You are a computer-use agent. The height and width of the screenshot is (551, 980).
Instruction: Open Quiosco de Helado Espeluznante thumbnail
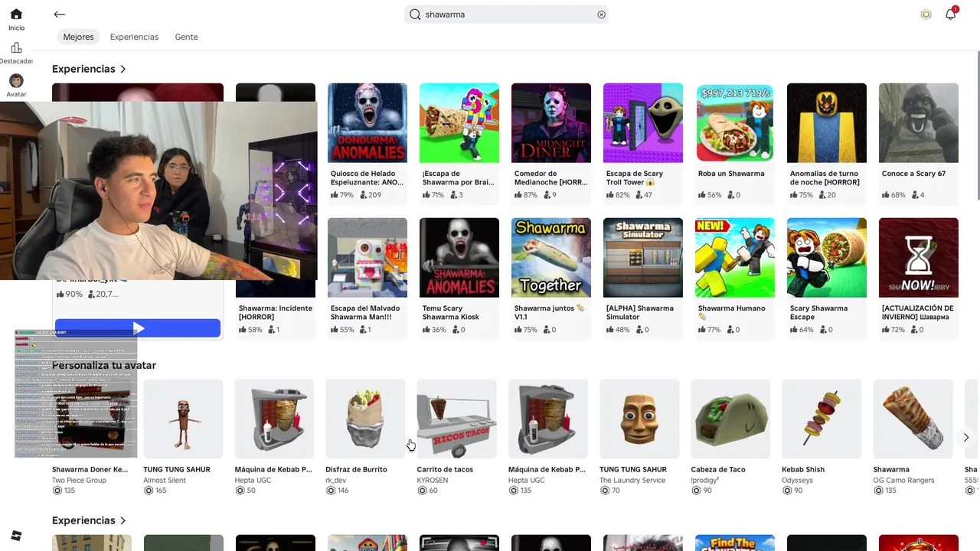click(x=367, y=123)
